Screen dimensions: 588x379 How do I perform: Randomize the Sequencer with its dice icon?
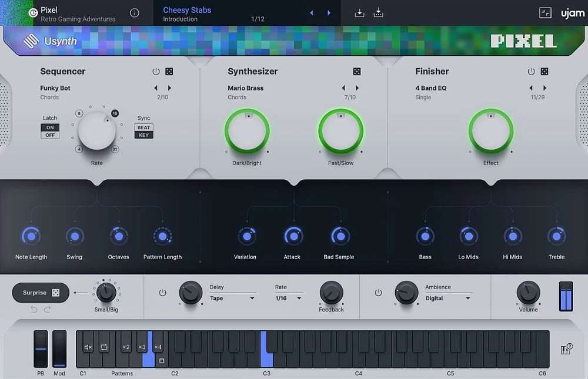169,72
